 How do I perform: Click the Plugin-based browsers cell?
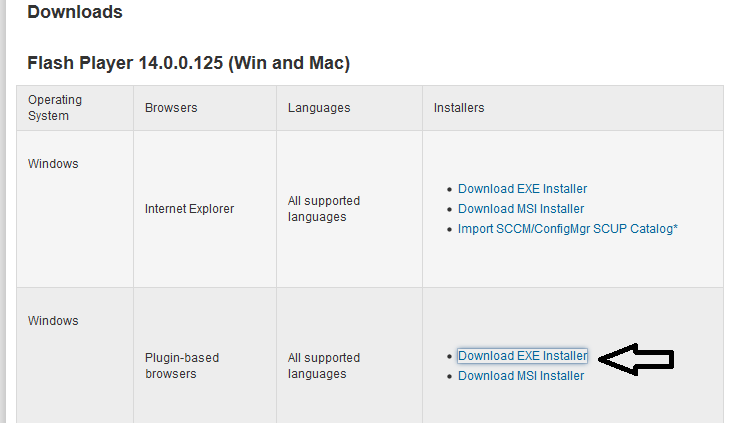[x=182, y=366]
